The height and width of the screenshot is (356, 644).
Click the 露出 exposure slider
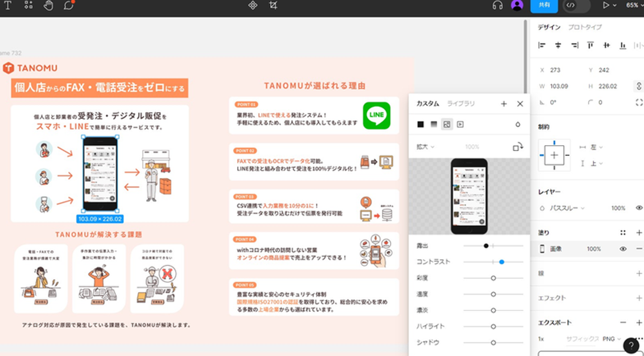493,246
